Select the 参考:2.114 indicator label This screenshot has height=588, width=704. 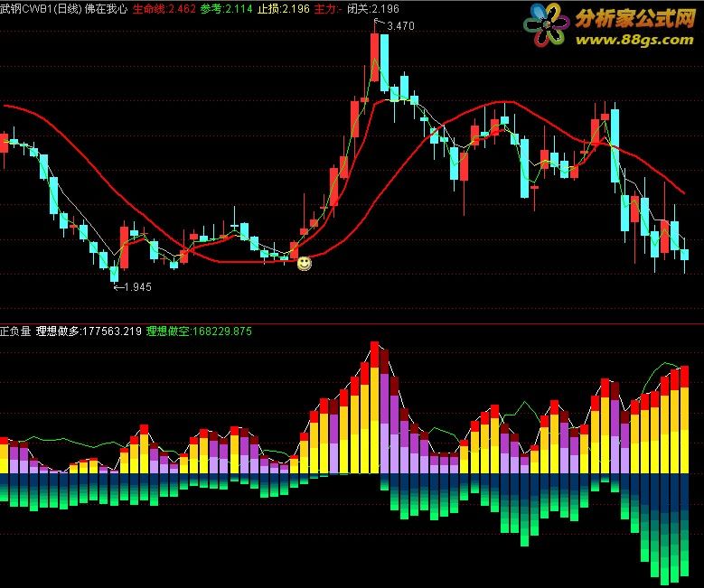(226, 8)
